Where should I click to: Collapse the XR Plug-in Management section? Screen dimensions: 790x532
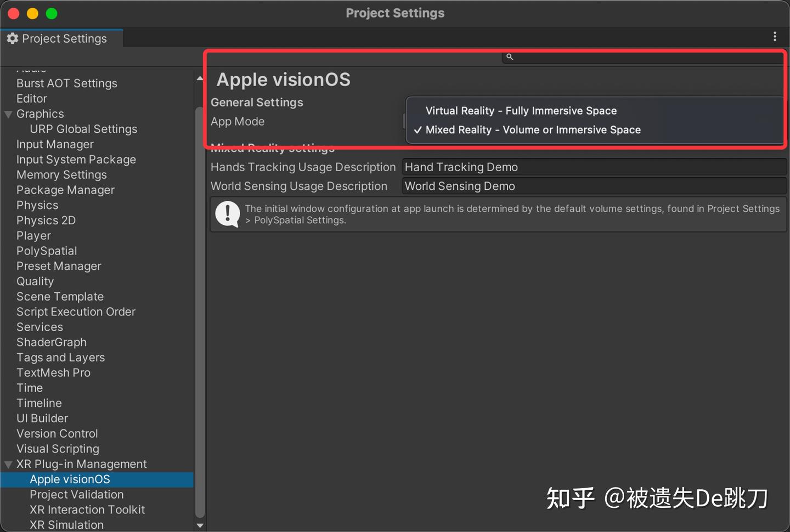pos(8,463)
